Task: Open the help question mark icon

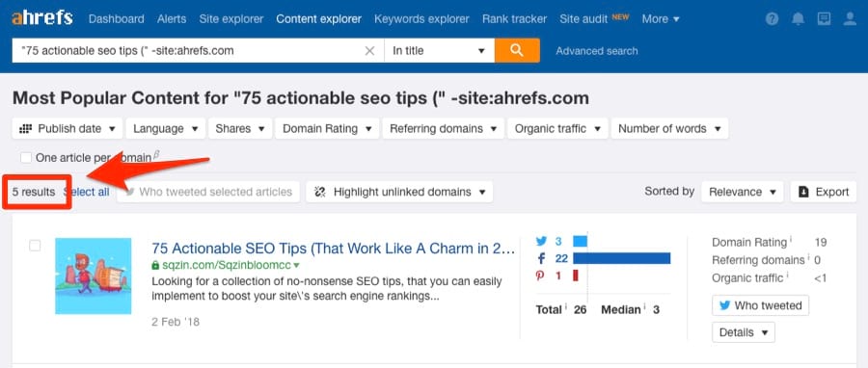Action: tap(772, 19)
